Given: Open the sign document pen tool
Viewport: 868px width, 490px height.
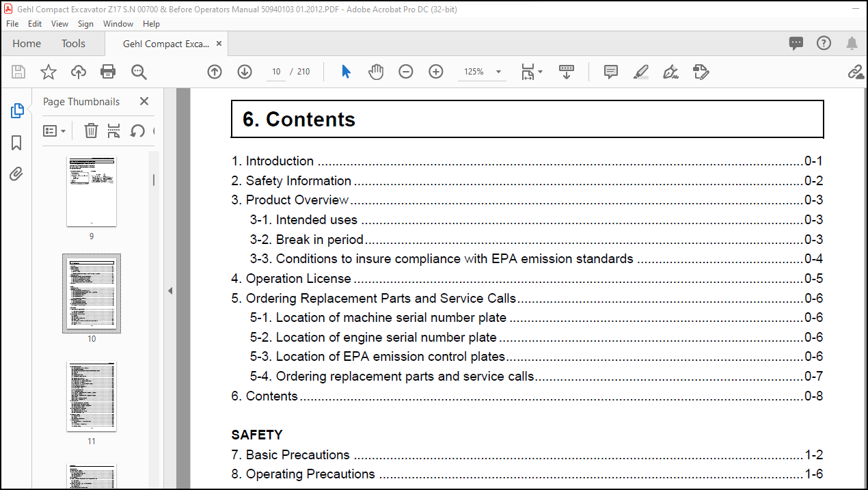Looking at the screenshot, I should click(x=670, y=72).
